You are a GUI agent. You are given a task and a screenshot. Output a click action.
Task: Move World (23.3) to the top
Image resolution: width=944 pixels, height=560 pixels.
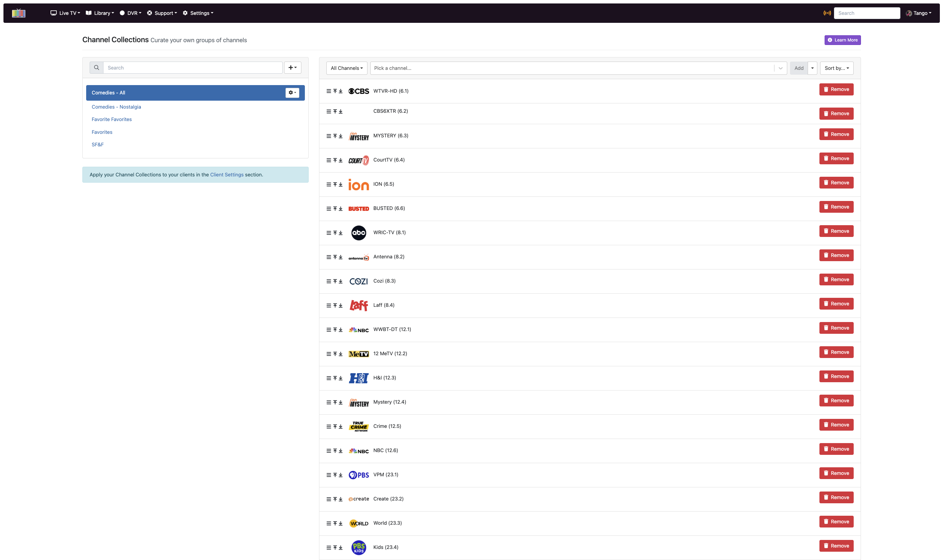pyautogui.click(x=335, y=523)
